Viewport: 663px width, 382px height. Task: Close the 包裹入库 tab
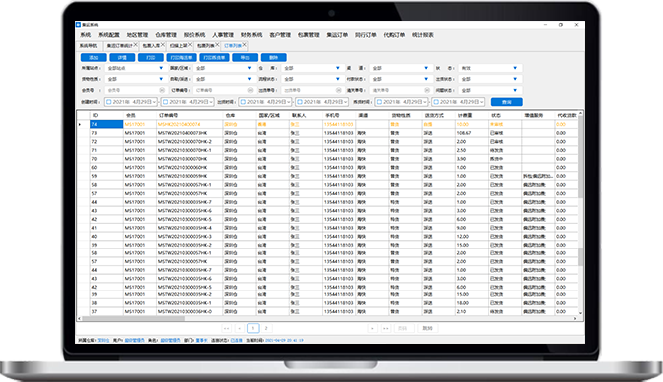163,44
